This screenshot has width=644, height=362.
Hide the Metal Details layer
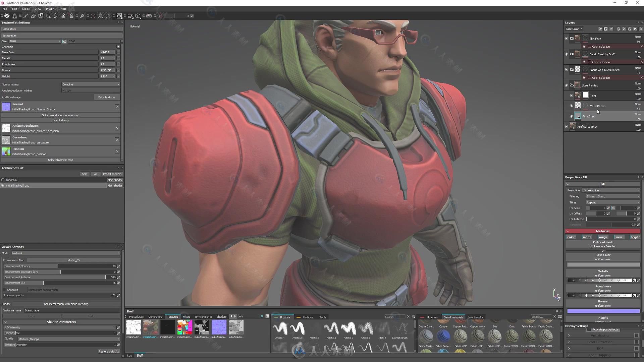(571, 106)
